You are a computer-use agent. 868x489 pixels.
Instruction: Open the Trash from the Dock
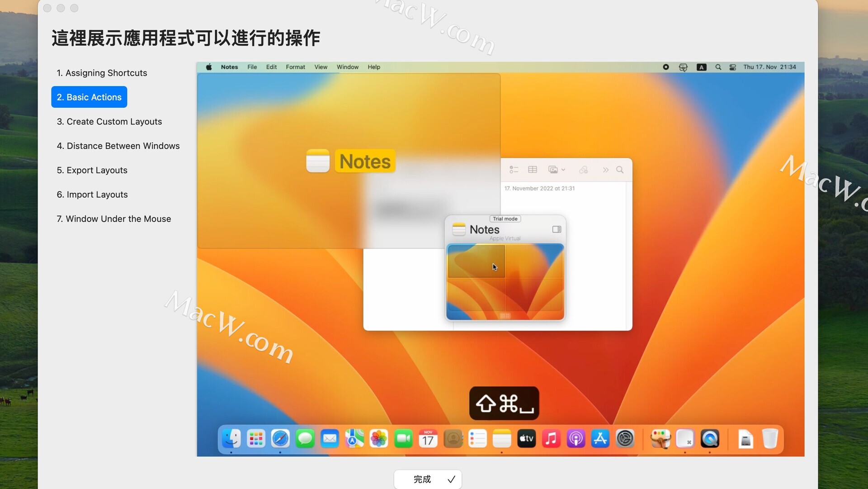tap(770, 439)
